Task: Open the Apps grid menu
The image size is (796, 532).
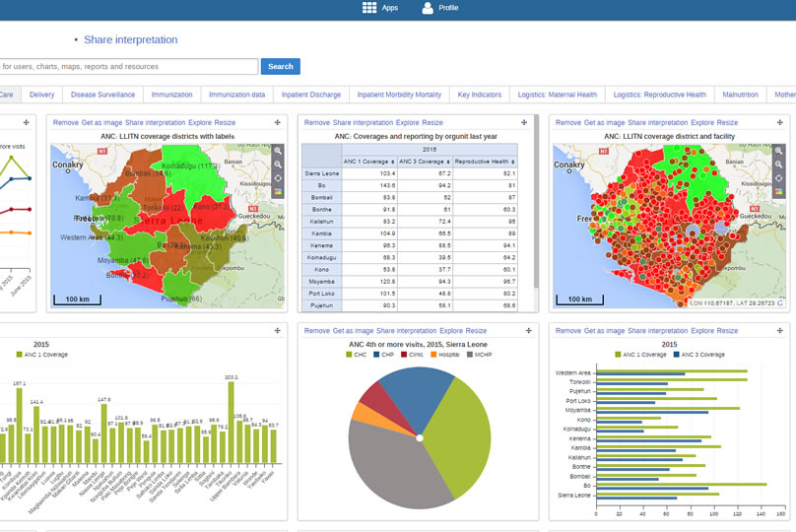Action: point(369,8)
